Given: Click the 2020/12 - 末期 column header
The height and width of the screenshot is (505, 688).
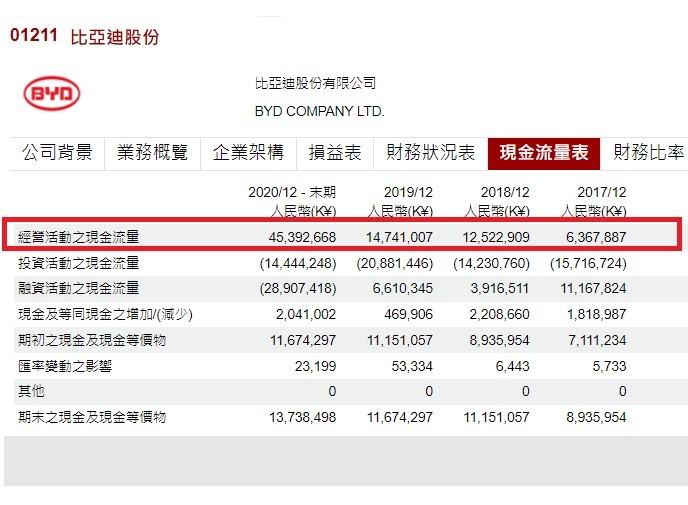Looking at the screenshot, I should pyautogui.click(x=292, y=192).
